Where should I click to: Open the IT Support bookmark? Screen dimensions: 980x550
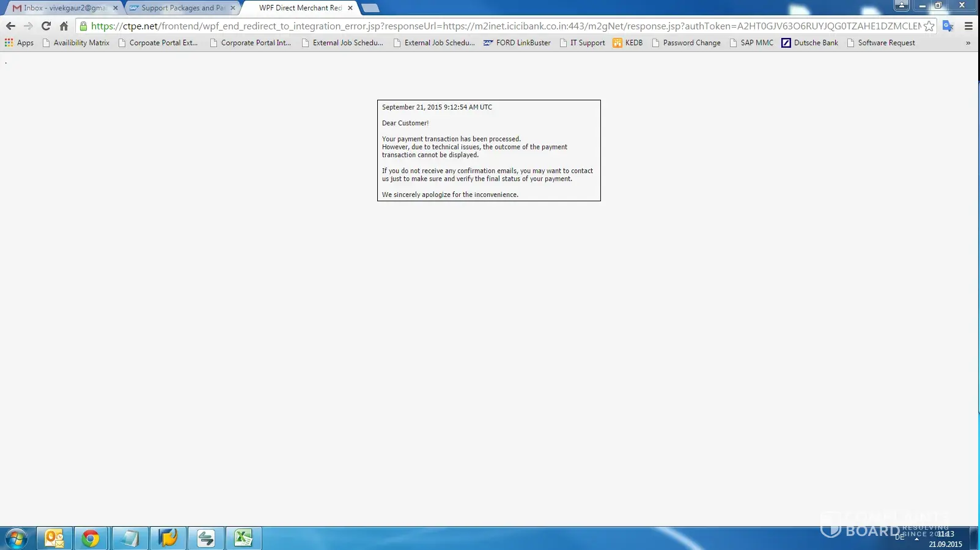coord(582,43)
